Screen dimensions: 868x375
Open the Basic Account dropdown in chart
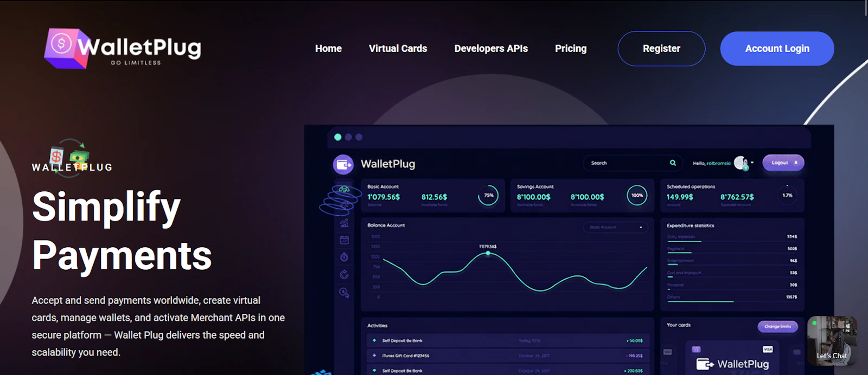pos(616,227)
